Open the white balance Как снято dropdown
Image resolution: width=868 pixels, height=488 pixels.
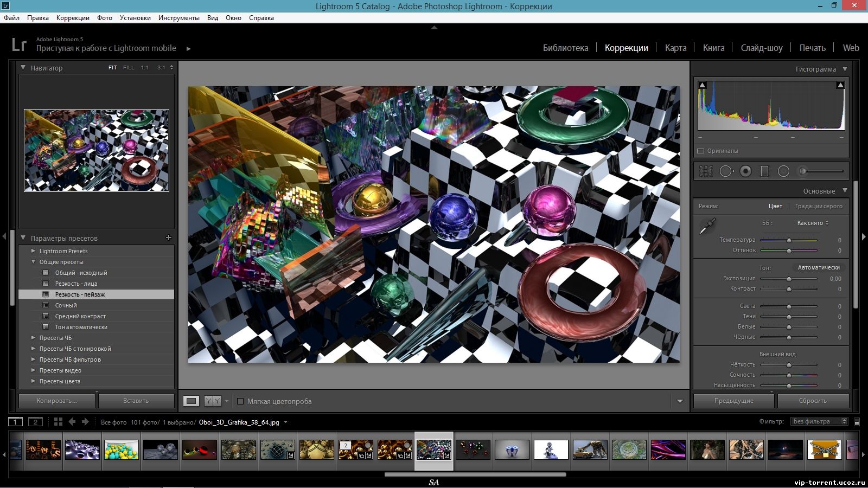click(813, 223)
